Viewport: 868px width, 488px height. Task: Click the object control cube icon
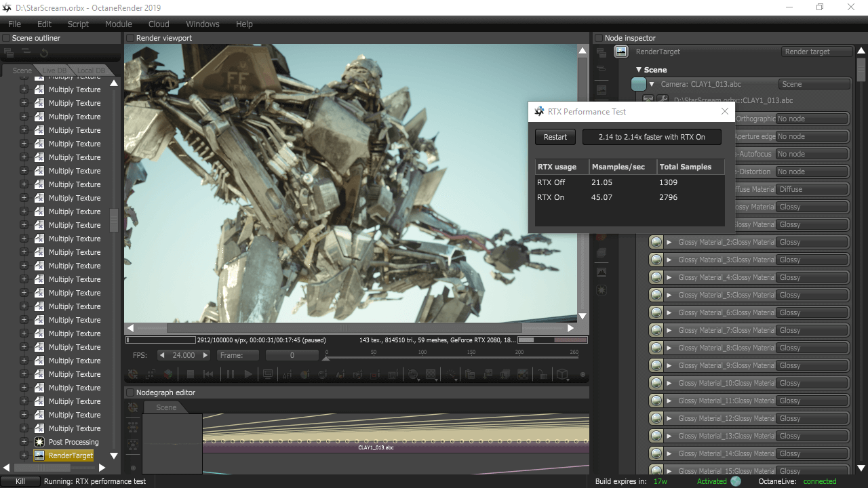click(562, 374)
